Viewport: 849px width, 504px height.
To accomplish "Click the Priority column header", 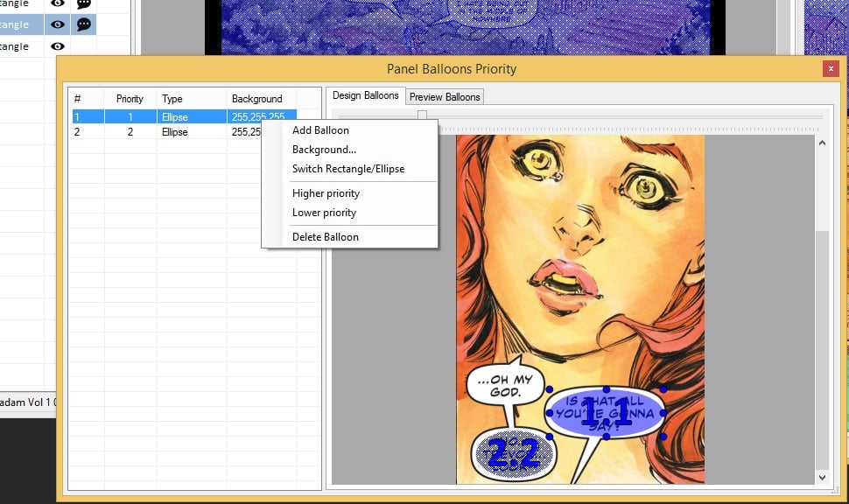I will (130, 99).
